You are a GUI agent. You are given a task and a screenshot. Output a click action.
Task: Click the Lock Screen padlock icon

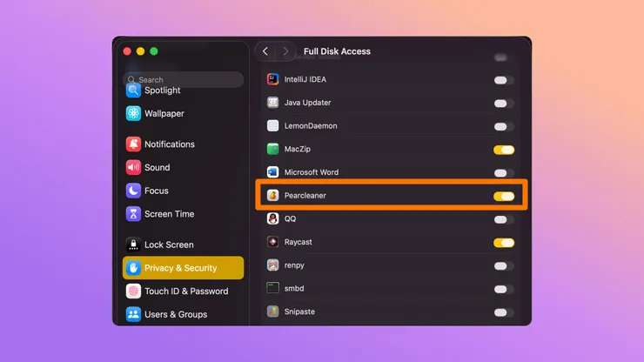coord(133,245)
